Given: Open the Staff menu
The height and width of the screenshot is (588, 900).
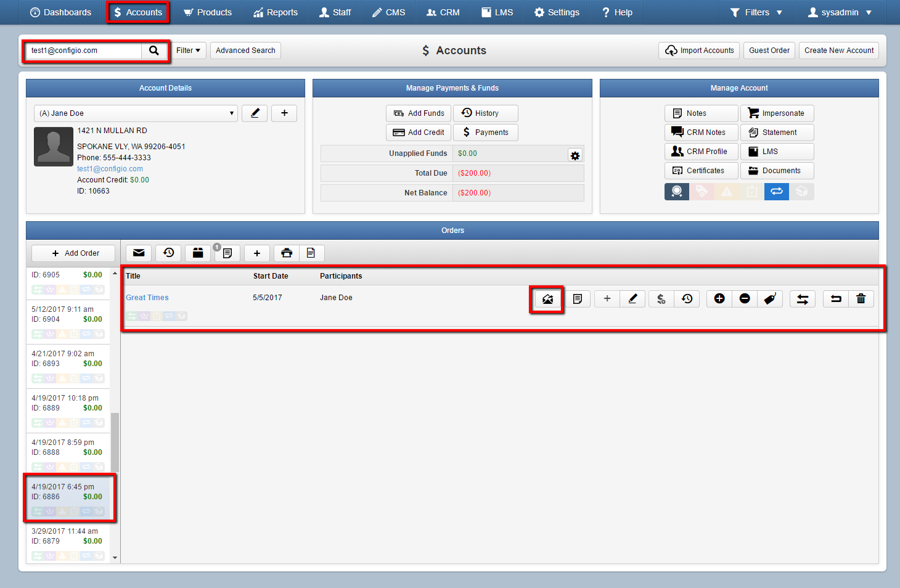Looking at the screenshot, I should (335, 12).
